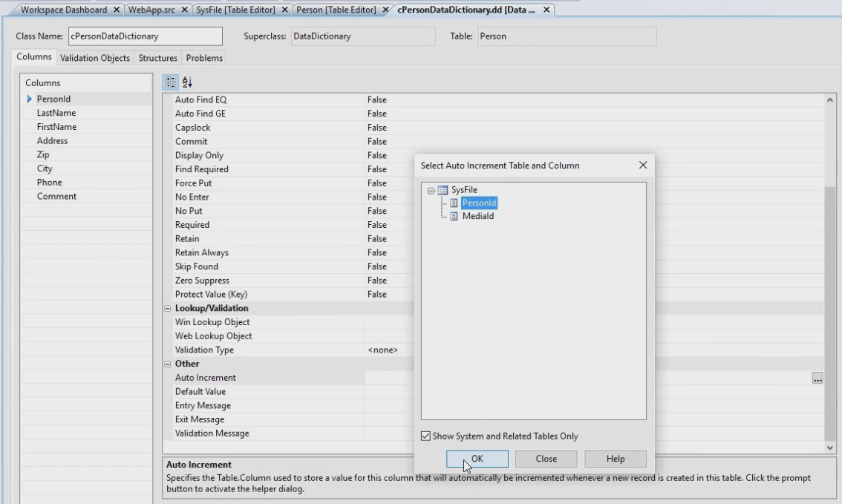842x504 pixels.
Task: Select the PersonId column under SysFile
Action: [479, 203]
